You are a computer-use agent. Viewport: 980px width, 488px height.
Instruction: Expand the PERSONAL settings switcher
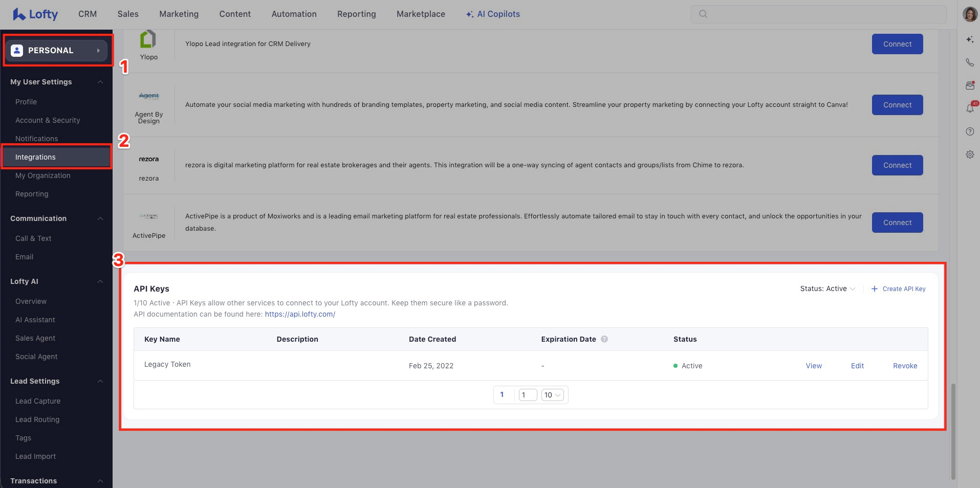tap(57, 50)
